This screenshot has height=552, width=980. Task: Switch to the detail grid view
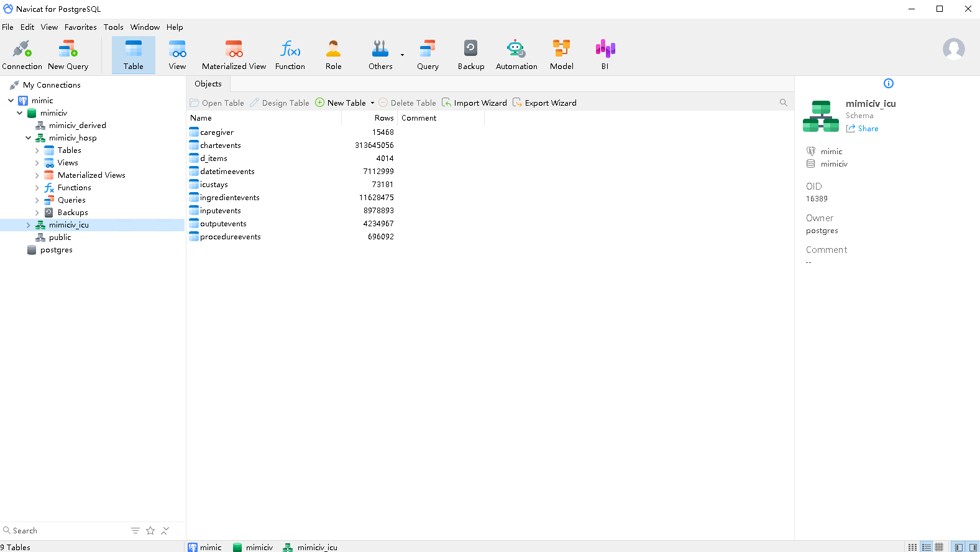(939, 547)
